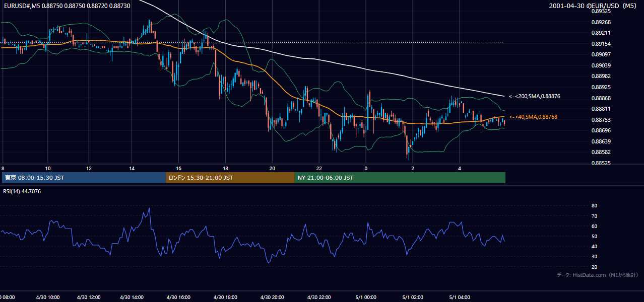The height and width of the screenshot is (302, 644).
Task: Click price axis label 0.88982
Action: click(x=601, y=76)
